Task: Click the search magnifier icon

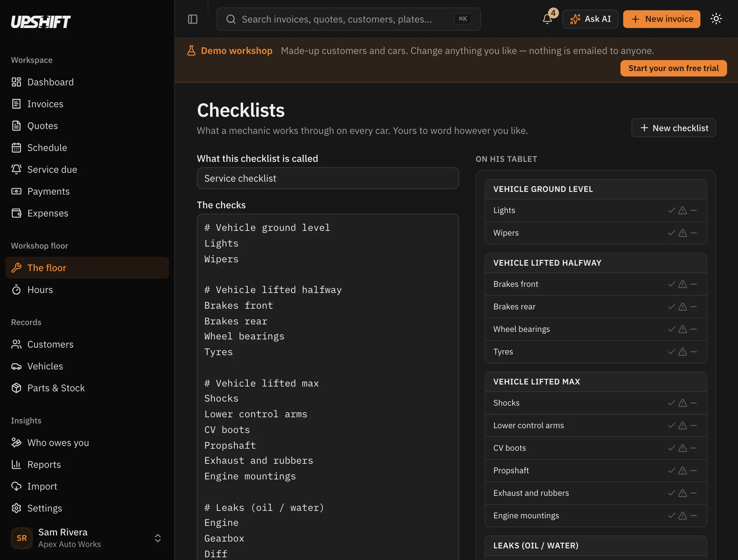Action: [231, 19]
